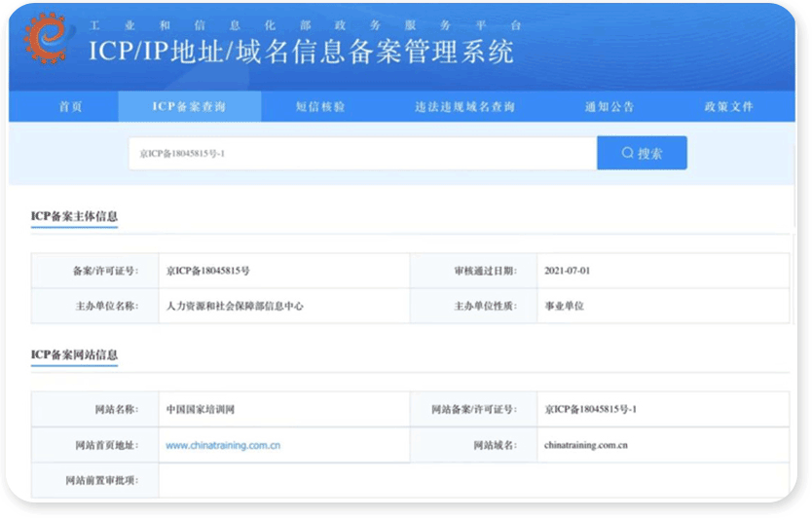Image resolution: width=812 pixels, height=520 pixels.
Task: Click the search box containing 京ICP备18045815号-1
Action: pyautogui.click(x=362, y=153)
